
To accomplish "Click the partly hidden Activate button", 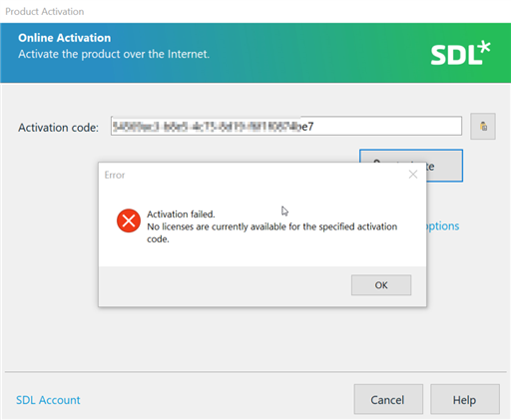I will [x=444, y=166].
